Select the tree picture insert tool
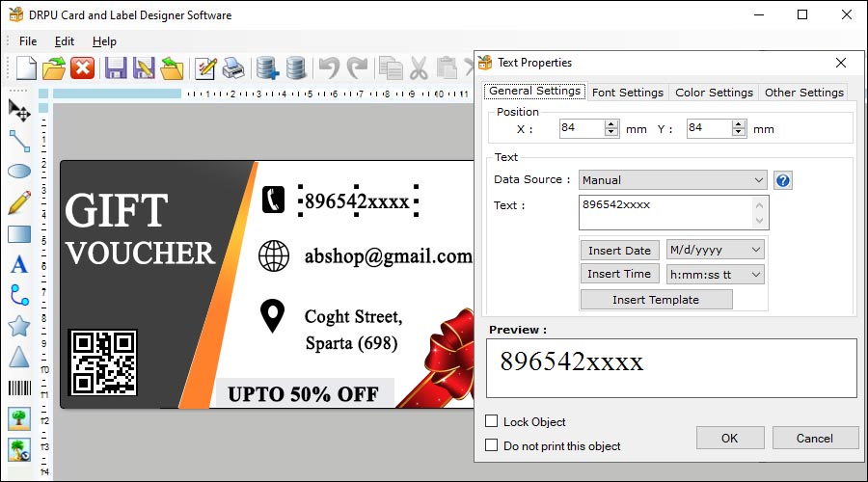The image size is (868, 482). coord(19,419)
